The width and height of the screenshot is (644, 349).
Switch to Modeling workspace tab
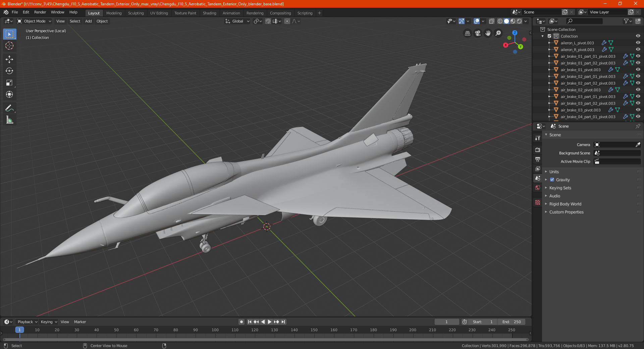click(x=114, y=13)
